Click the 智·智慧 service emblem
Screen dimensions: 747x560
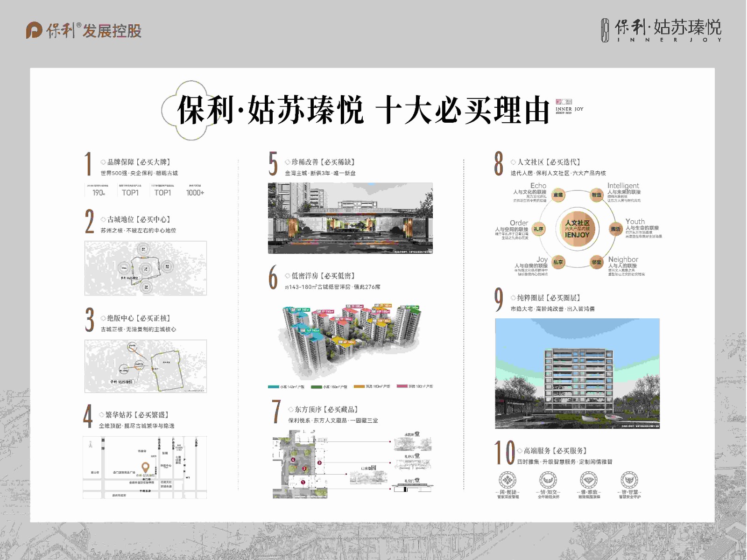tap(629, 480)
